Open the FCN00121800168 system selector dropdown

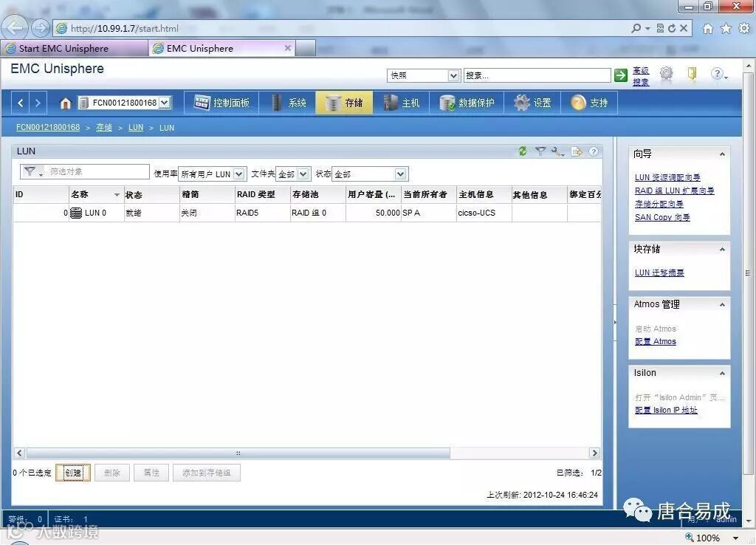point(165,103)
